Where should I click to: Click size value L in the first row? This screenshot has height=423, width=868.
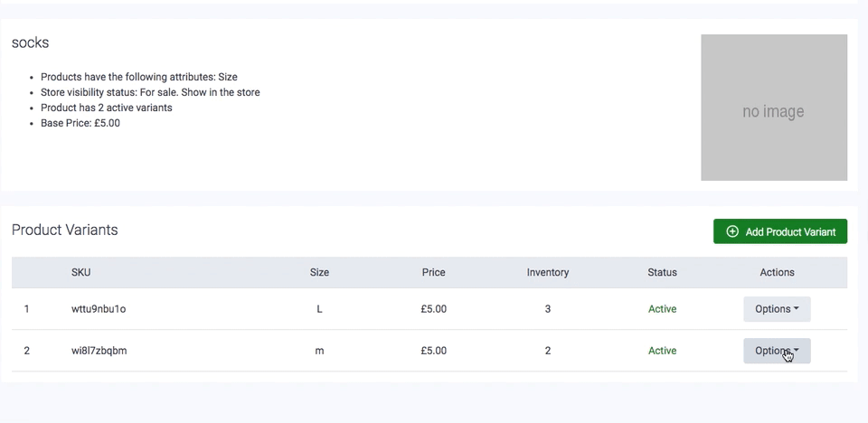tap(319, 309)
